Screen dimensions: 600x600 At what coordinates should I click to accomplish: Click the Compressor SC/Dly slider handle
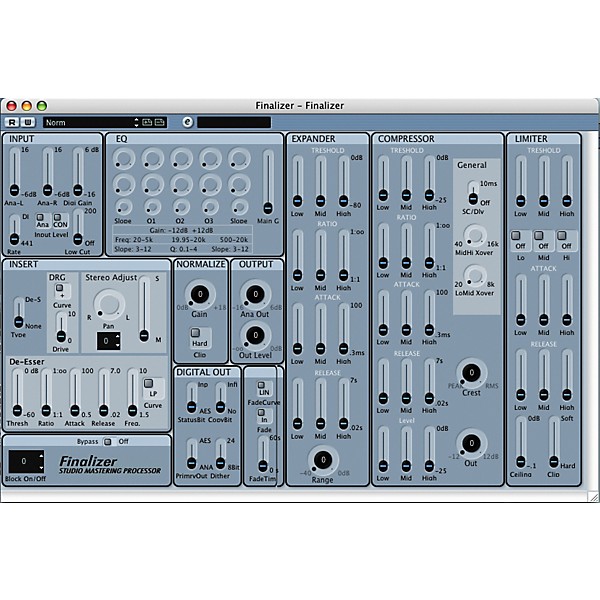[473, 198]
